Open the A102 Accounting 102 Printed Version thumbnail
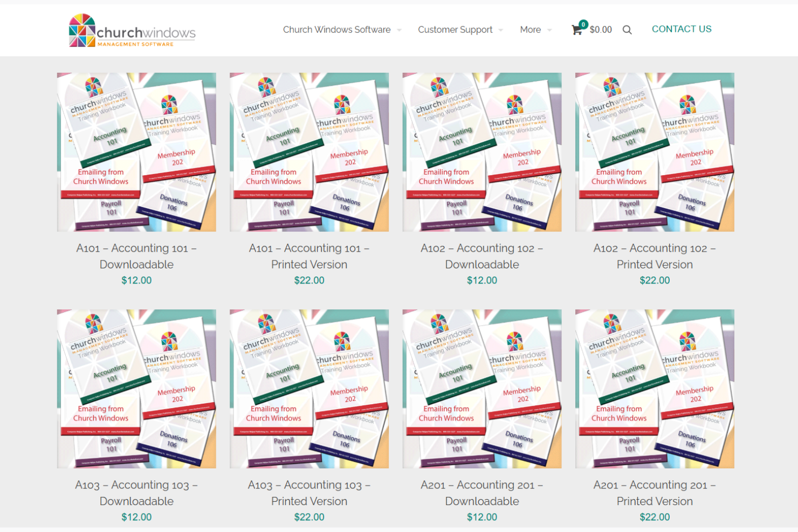This screenshot has width=798, height=532. point(655,152)
